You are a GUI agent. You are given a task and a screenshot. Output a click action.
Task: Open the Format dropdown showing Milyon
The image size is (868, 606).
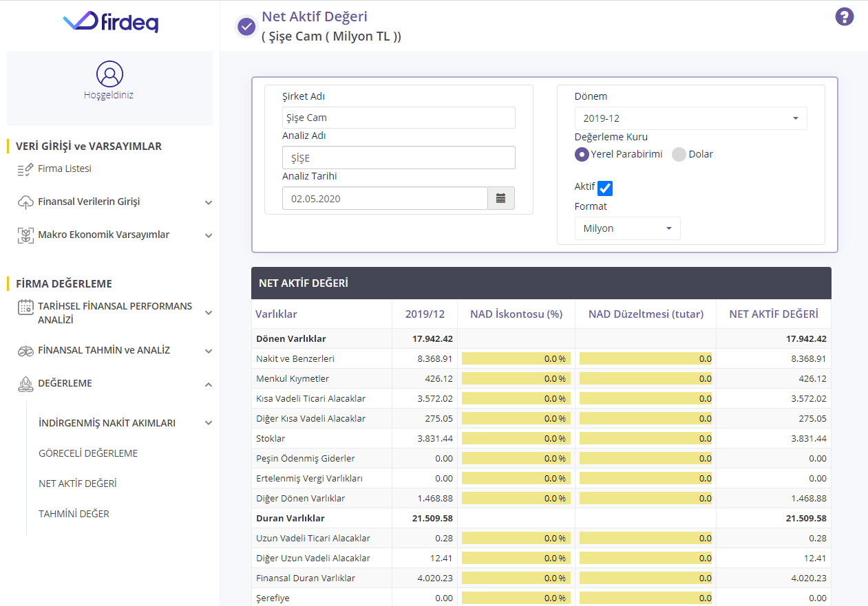(627, 228)
